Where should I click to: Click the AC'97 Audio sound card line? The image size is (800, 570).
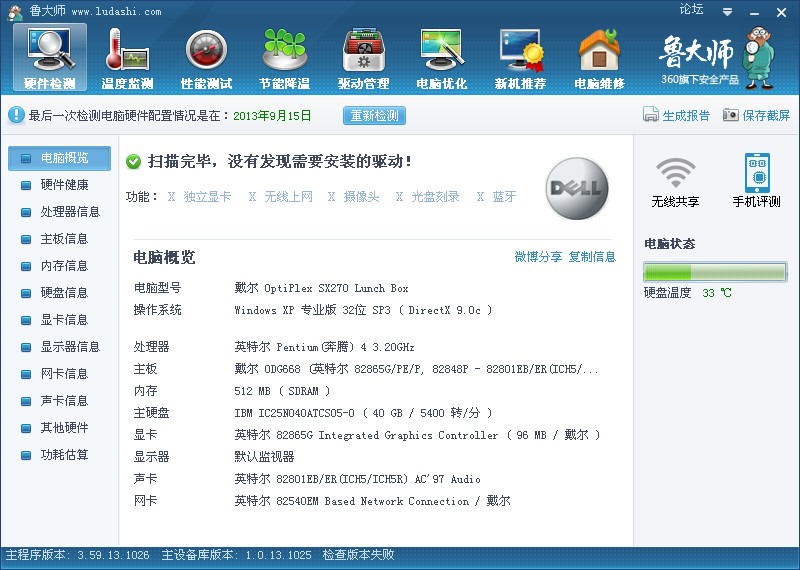coord(357,479)
